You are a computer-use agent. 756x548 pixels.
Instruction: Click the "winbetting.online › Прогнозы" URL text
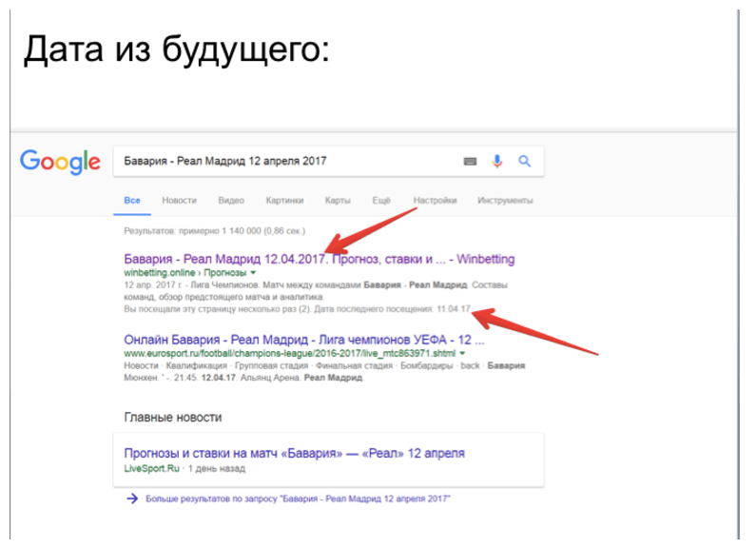185,272
